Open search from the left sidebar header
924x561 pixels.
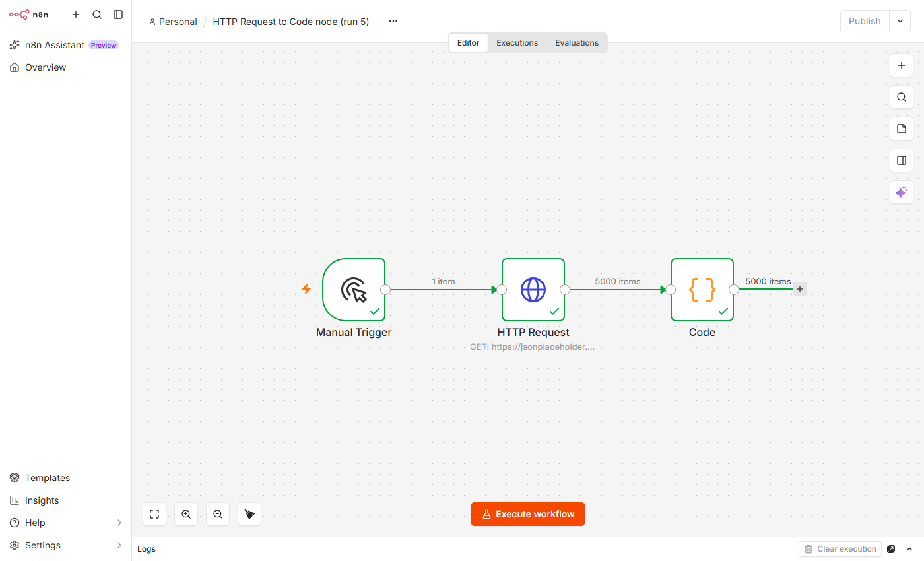coord(97,15)
